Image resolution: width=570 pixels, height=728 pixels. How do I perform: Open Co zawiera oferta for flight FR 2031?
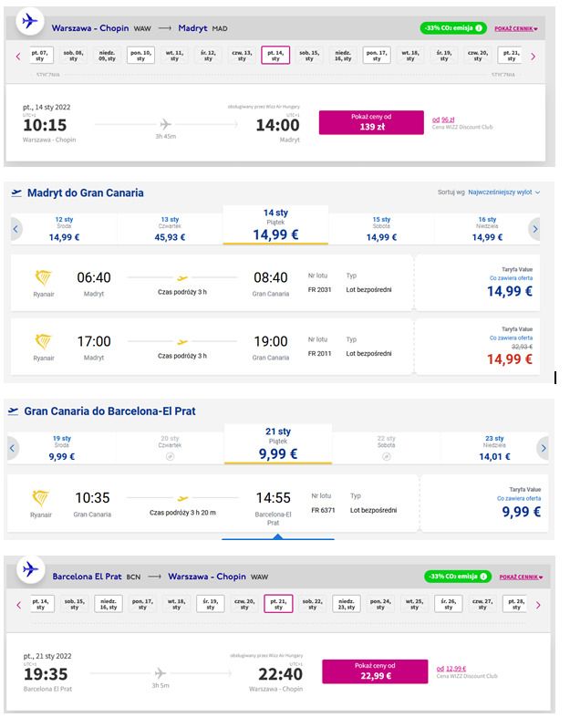[511, 278]
